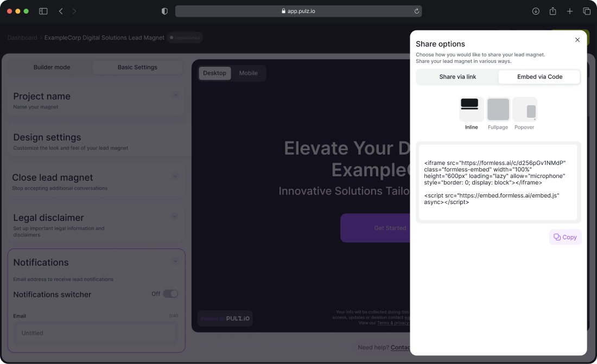
Task: Select the Embed via Code tab
Action: 539,76
